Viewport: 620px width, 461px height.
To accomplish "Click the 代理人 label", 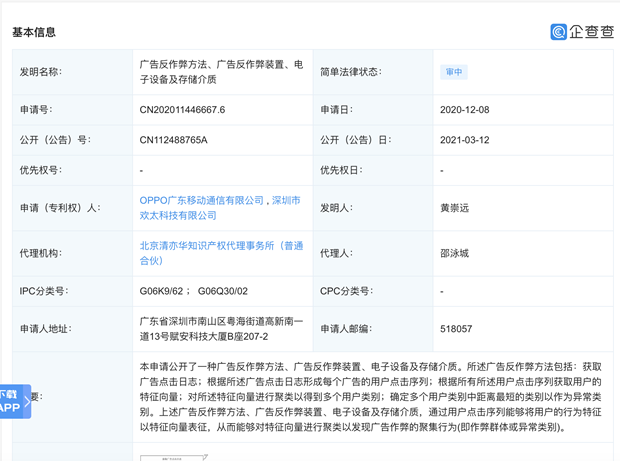I will [x=336, y=253].
